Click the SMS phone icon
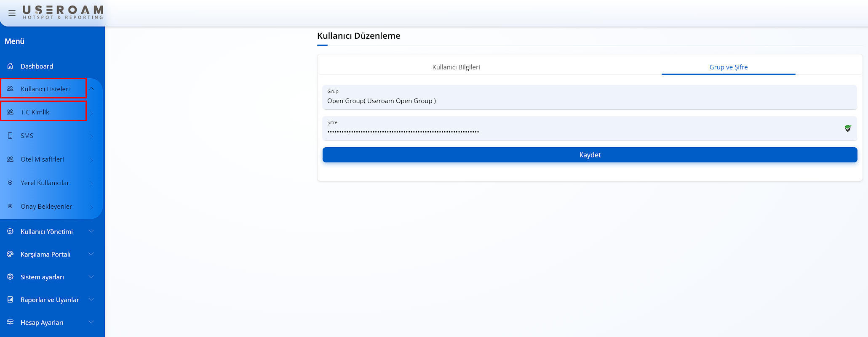This screenshot has height=337, width=868. click(10, 135)
